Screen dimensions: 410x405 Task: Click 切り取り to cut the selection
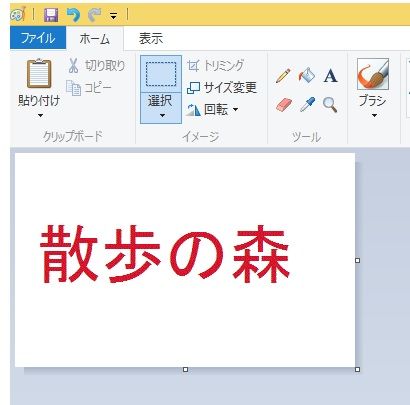(97, 66)
